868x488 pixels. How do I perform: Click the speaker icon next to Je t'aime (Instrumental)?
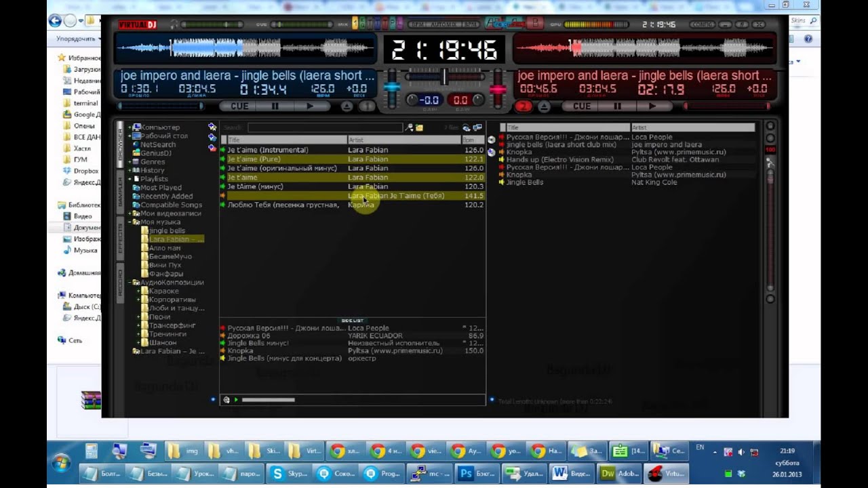pyautogui.click(x=222, y=150)
